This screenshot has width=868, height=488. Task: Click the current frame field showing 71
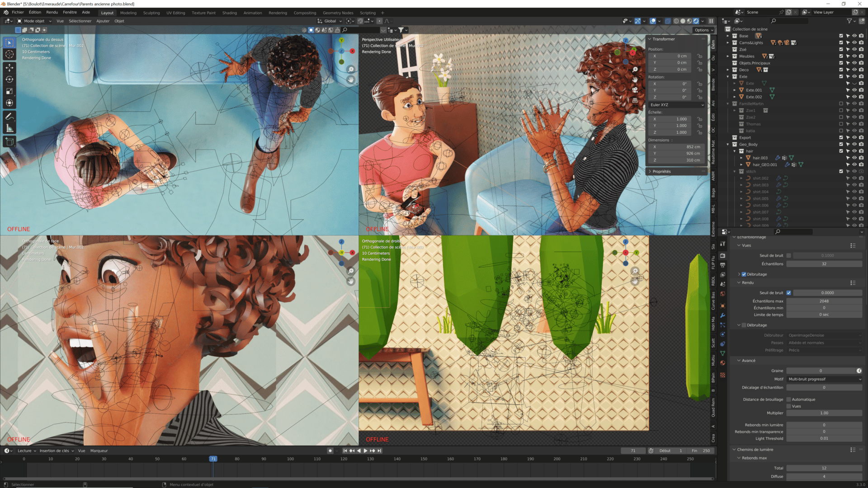pos(633,450)
